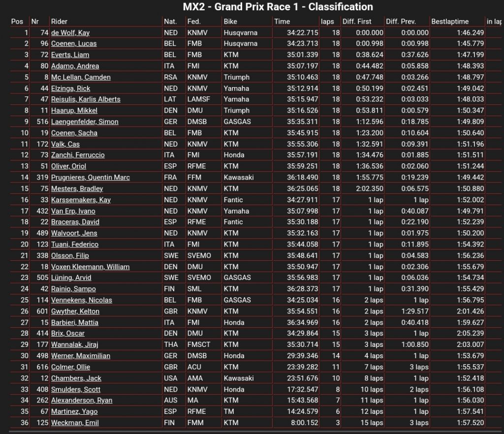Click Prugnieres, Quentin Marc link
This screenshot has width=504, height=434.
point(91,177)
